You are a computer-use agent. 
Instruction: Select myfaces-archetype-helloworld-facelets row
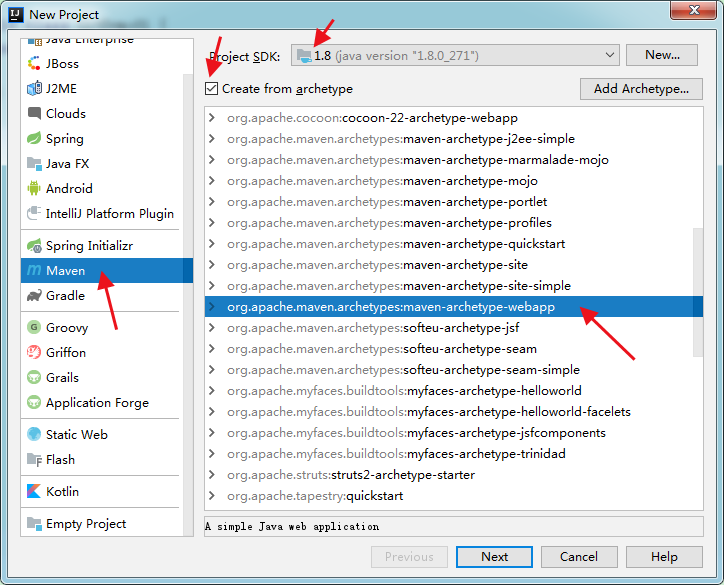(x=454, y=412)
